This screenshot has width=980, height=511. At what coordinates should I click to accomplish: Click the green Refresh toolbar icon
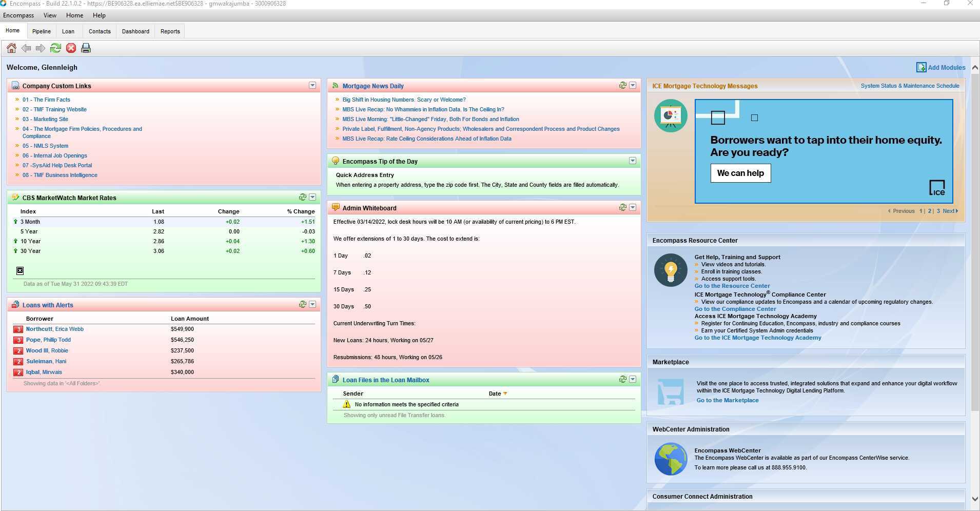(55, 48)
